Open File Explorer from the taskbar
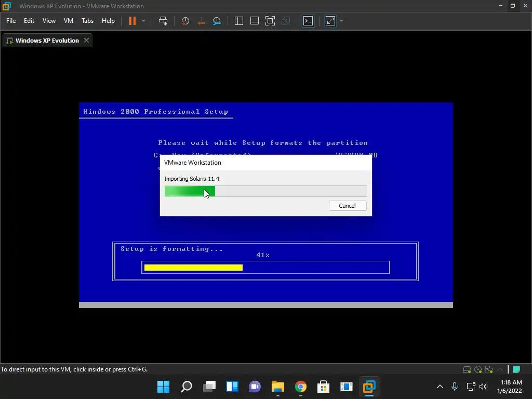532x399 pixels. (x=278, y=387)
